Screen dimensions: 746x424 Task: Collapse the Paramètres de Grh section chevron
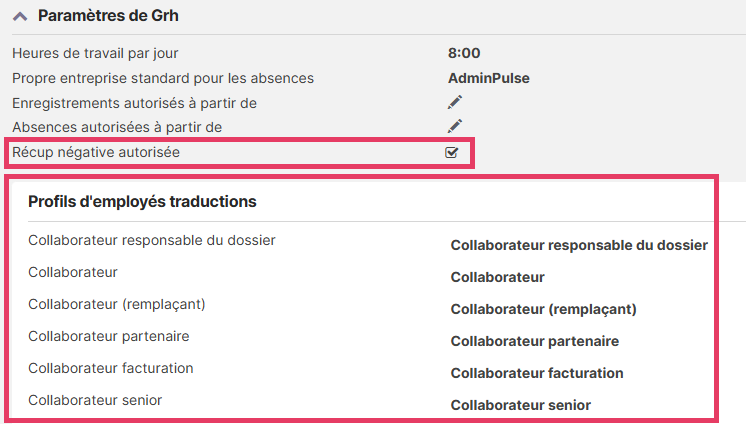(20, 17)
